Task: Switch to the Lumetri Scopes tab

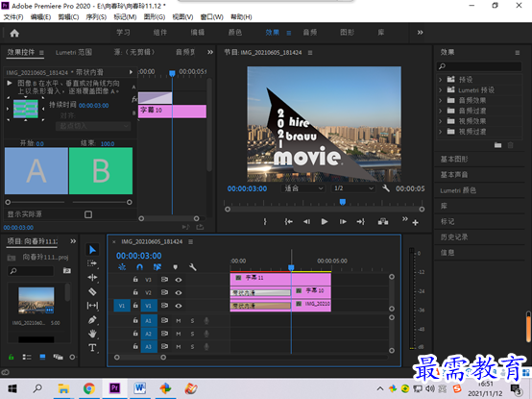Action: 74,52
